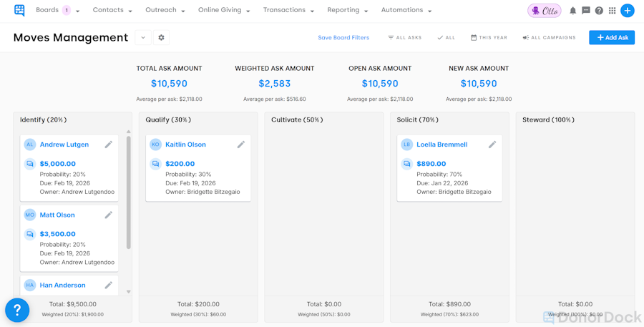The image size is (644, 327).
Task: Open the floating help bubble
Action: [17, 310]
